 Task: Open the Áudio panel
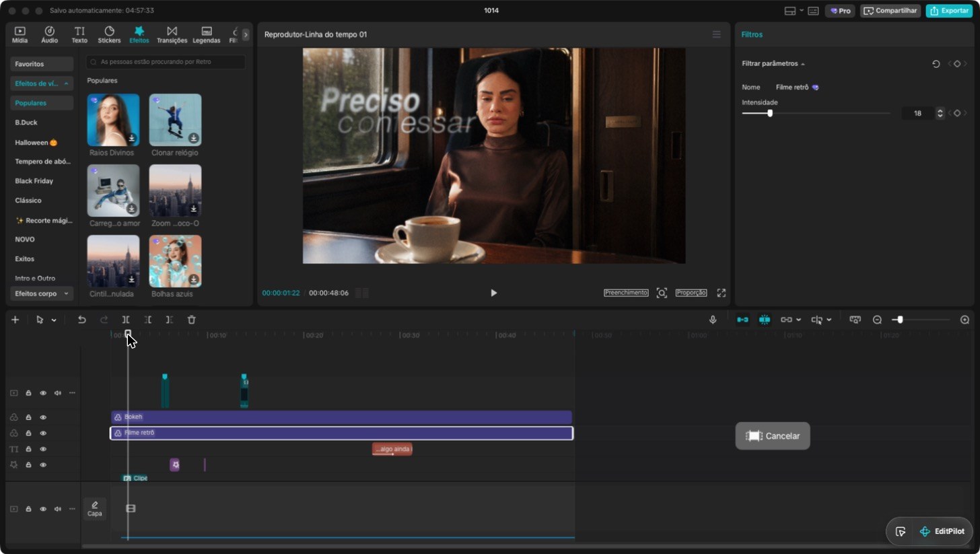[x=49, y=35]
